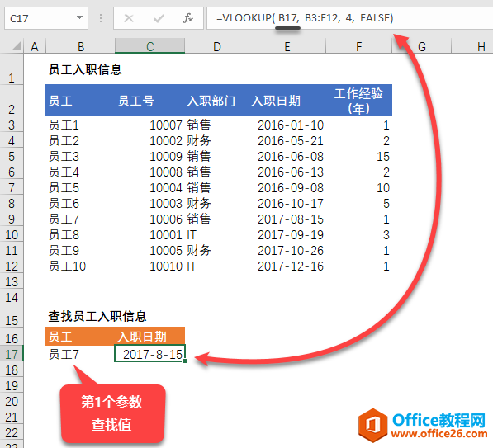
Task: Open the Name Box dropdown arrow
Action: click(x=79, y=18)
